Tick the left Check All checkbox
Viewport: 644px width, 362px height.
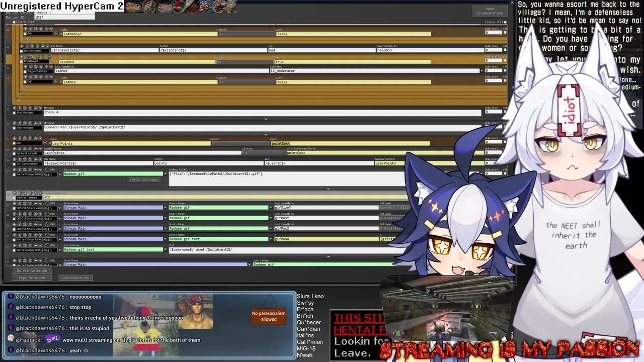(x=14, y=22)
